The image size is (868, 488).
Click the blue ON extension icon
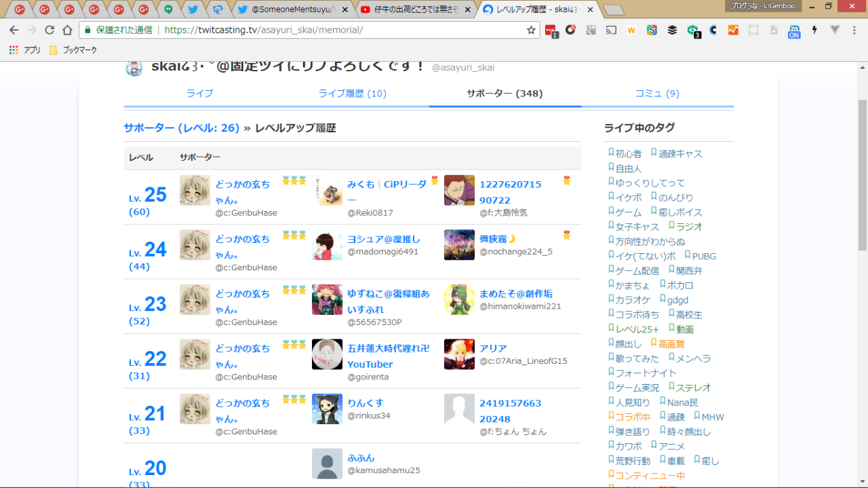coord(794,31)
